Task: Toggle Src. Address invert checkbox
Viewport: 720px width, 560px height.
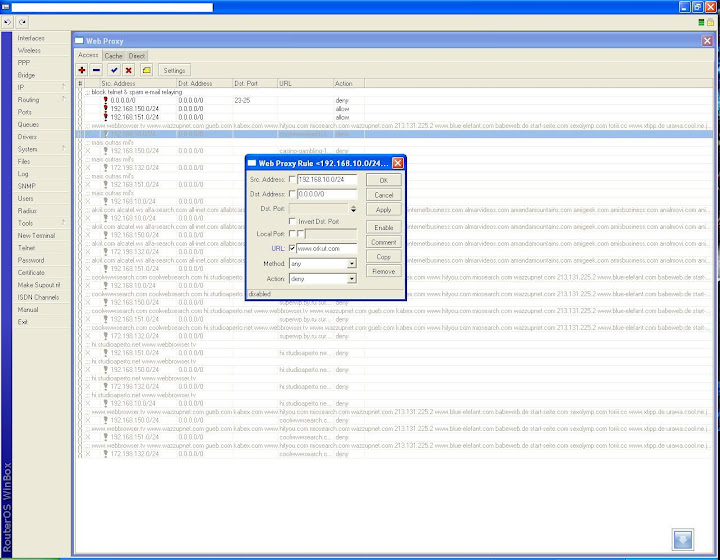Action: 292,179
